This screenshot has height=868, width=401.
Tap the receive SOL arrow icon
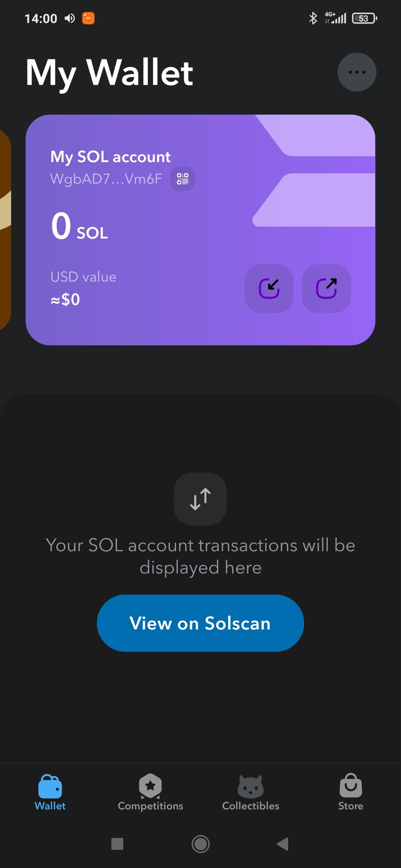click(x=269, y=288)
